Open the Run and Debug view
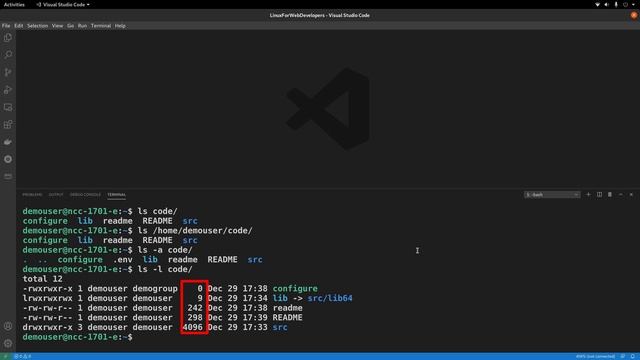Screen dimensions: 640x360 [x=8, y=90]
